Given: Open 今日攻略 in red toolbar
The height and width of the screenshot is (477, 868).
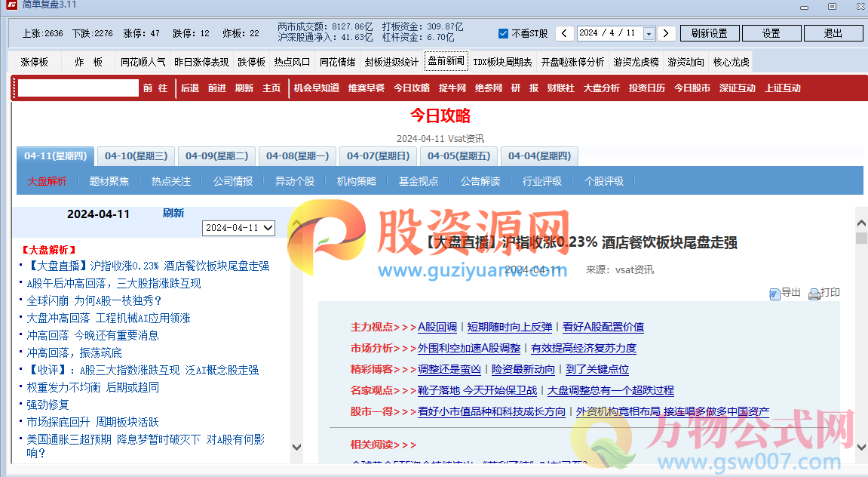Looking at the screenshot, I should coord(412,88).
